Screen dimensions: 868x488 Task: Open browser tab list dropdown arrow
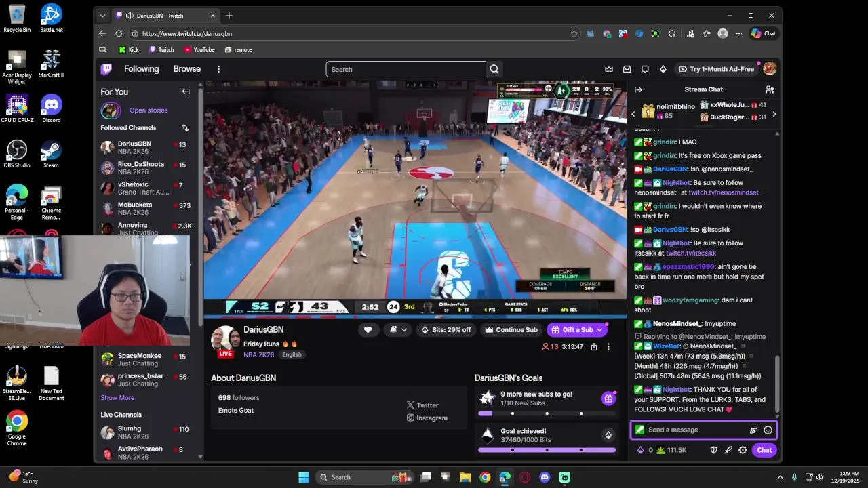coord(102,15)
